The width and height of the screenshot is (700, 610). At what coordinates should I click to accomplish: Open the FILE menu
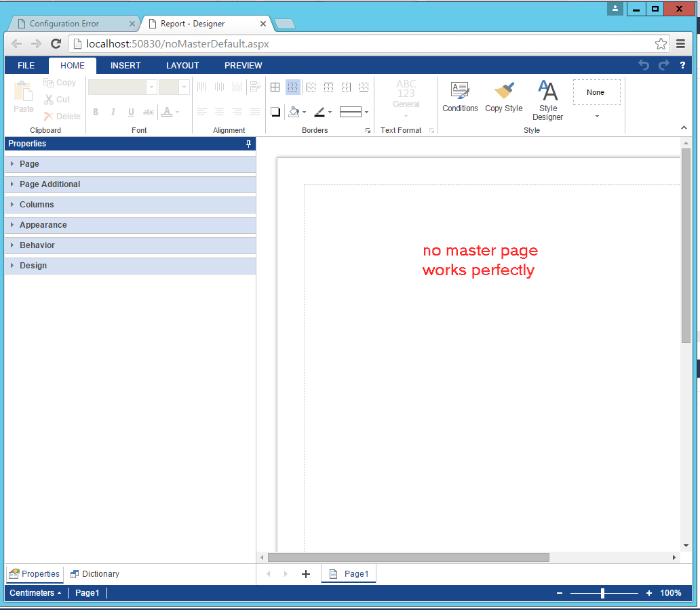click(x=26, y=66)
